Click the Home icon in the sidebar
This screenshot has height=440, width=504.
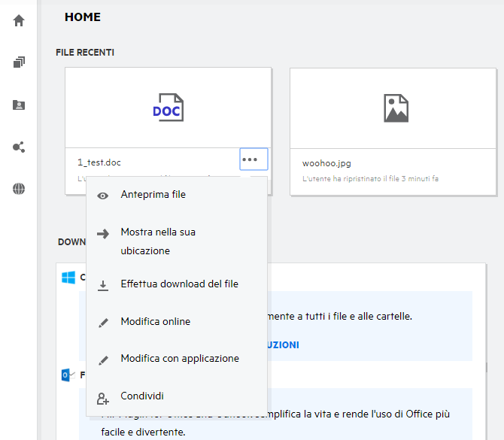19,20
